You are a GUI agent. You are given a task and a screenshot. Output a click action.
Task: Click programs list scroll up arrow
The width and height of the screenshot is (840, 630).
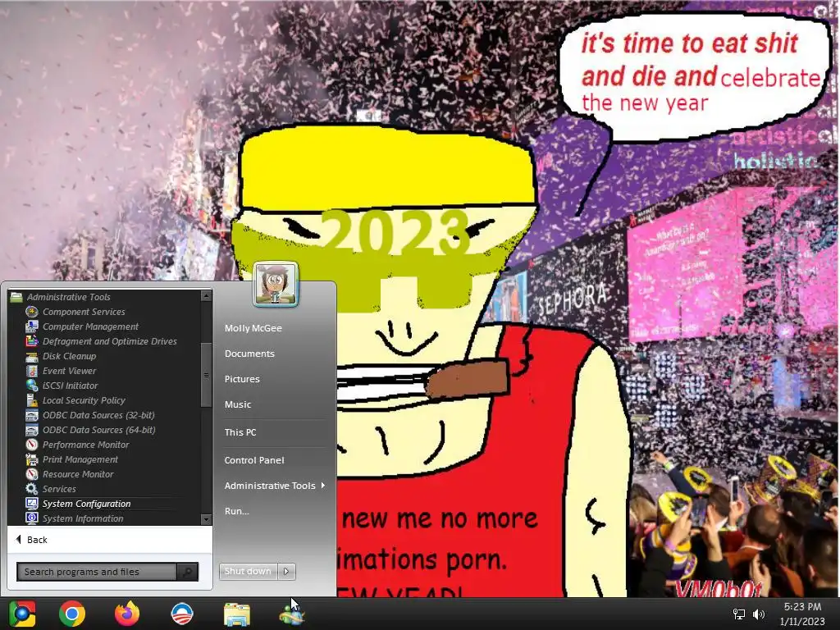coord(206,295)
